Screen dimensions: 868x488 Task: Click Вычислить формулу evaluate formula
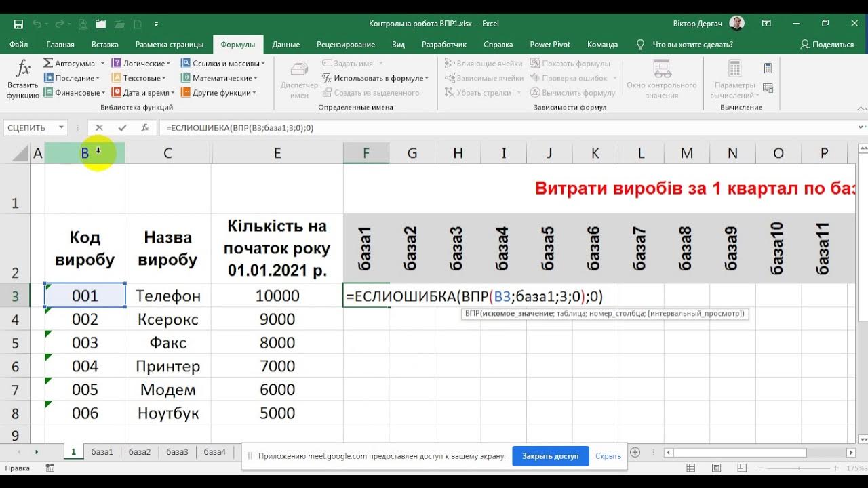click(x=572, y=93)
